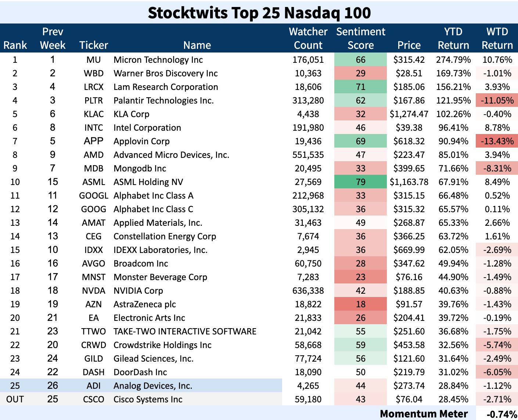Select the AMD ticker cell
This screenshot has width=518, height=420.
click(94, 155)
